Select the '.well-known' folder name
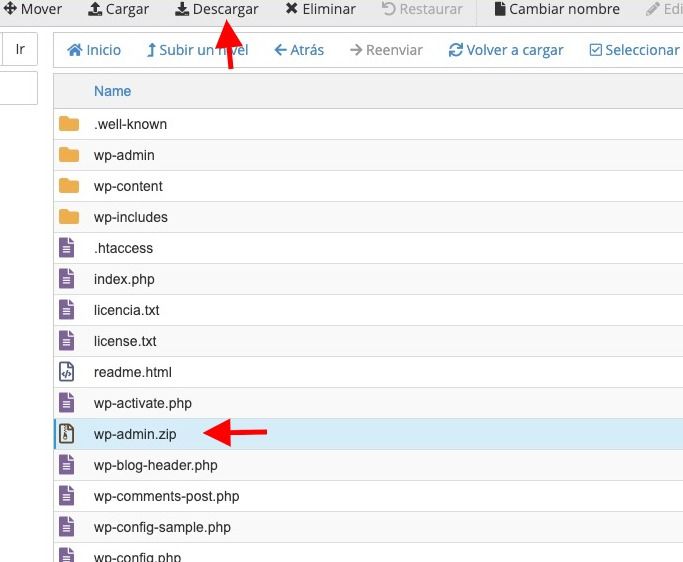This screenshot has height=562, width=683. (130, 124)
